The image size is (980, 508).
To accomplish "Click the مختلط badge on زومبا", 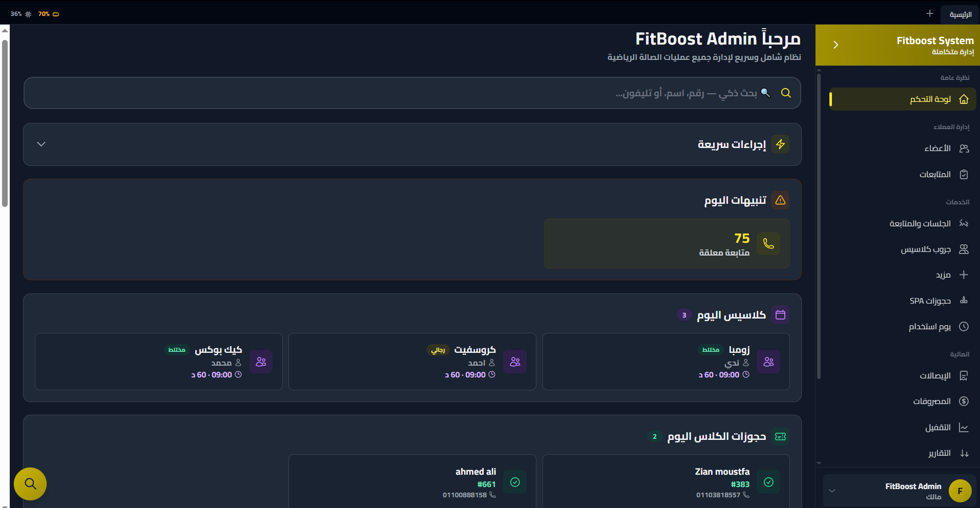I will tap(711, 350).
